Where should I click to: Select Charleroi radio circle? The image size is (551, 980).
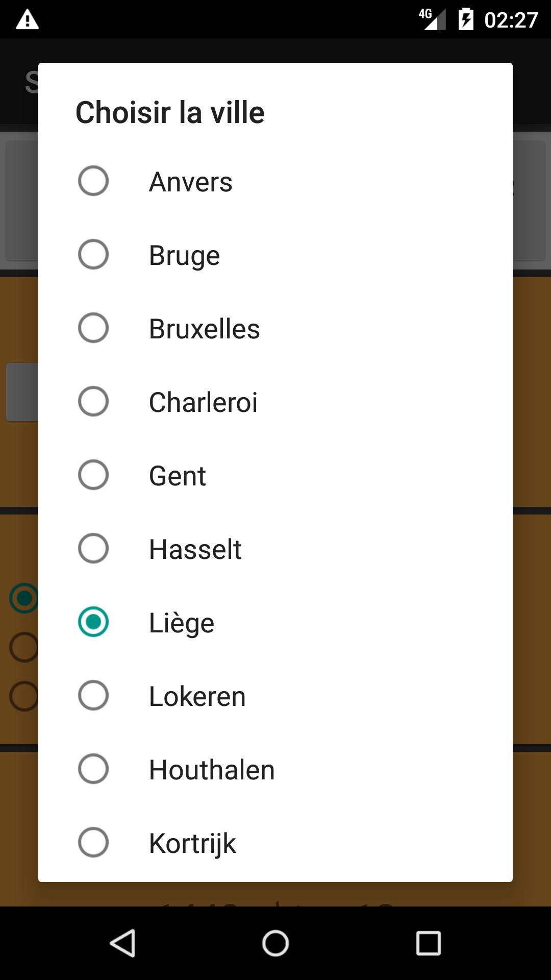click(x=93, y=401)
